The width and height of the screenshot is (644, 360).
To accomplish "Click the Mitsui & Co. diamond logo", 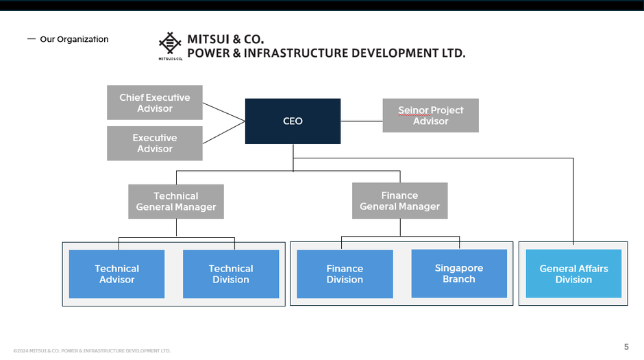I will click(x=170, y=46).
